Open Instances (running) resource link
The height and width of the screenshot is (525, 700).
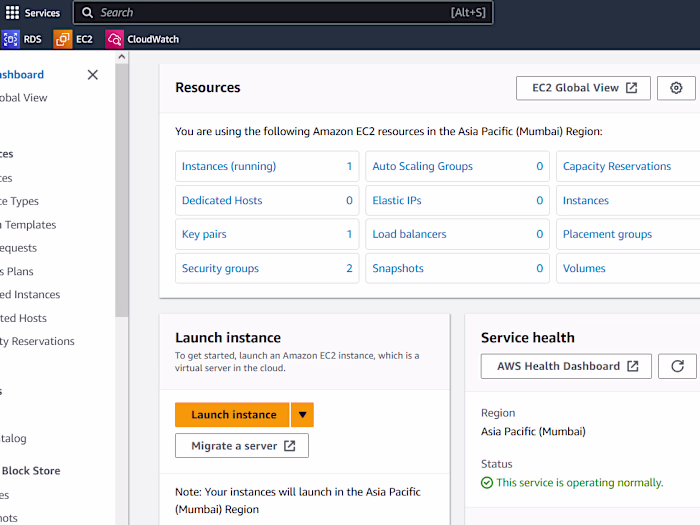point(229,166)
